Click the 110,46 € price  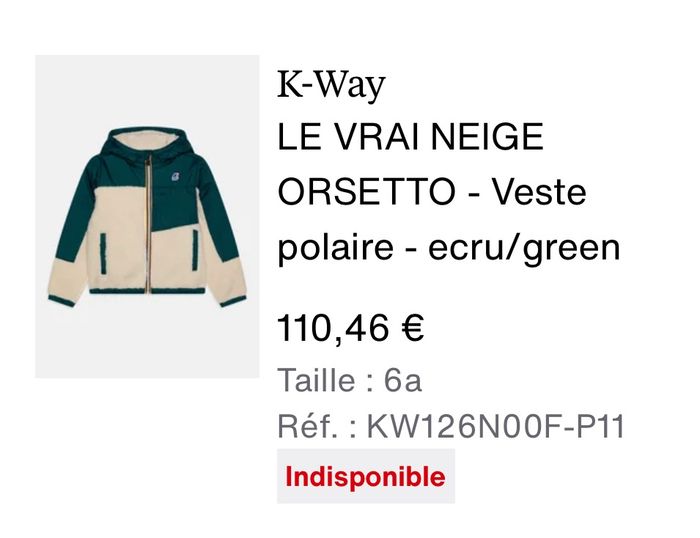(x=350, y=328)
